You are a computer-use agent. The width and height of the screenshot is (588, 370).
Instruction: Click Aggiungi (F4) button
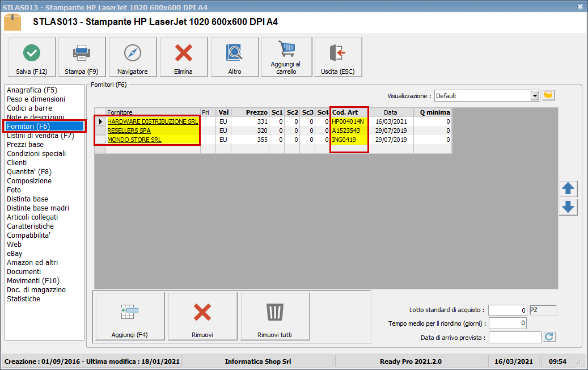click(129, 316)
